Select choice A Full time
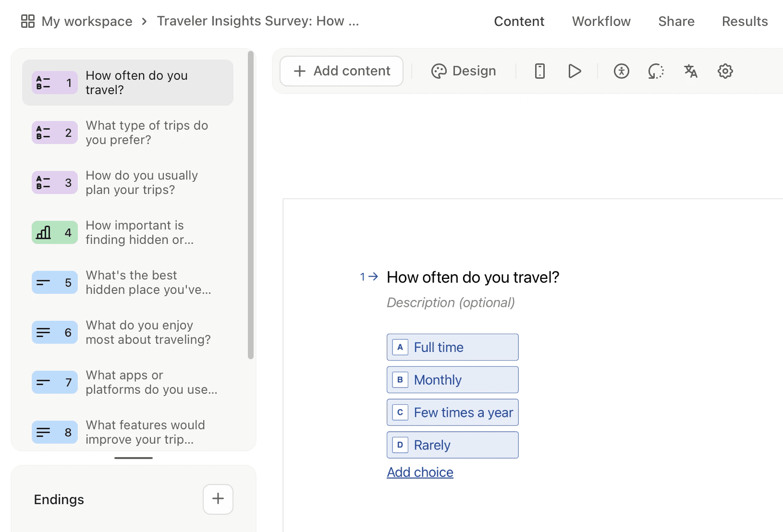 452,347
